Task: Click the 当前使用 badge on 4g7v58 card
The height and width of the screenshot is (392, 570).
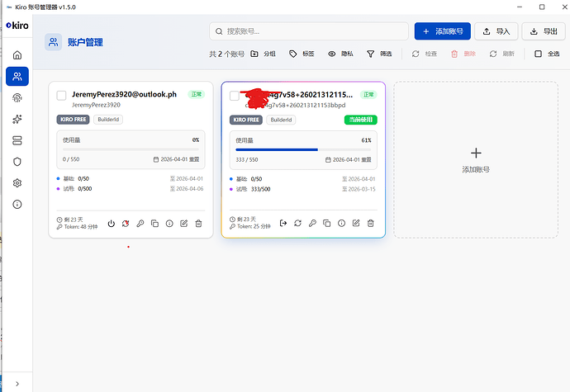Action: [x=361, y=120]
